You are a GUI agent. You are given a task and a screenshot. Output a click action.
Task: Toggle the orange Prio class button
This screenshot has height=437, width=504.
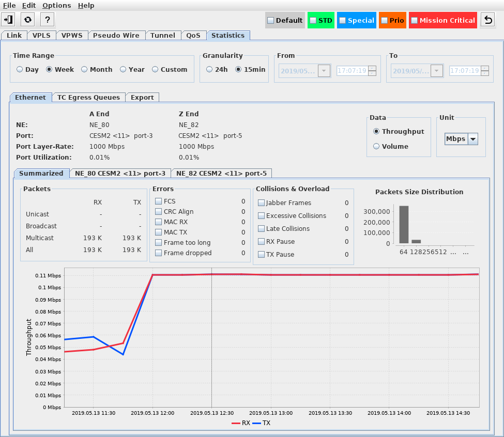coord(392,21)
